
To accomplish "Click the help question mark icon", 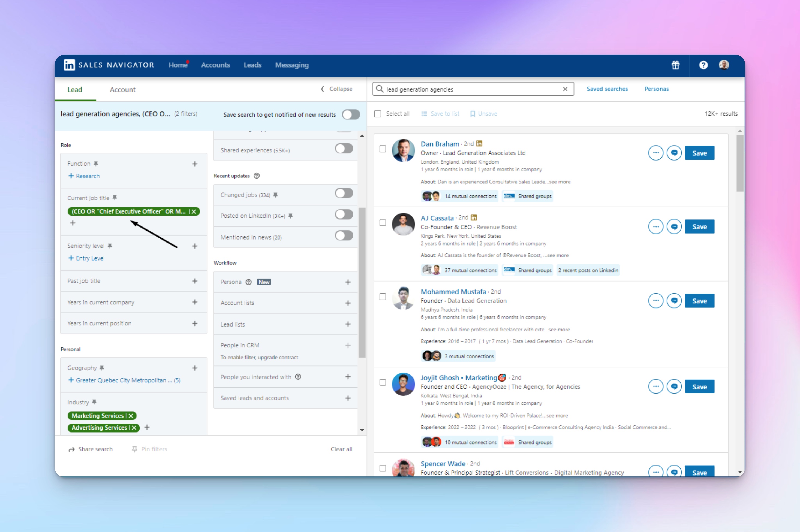I will [x=703, y=65].
